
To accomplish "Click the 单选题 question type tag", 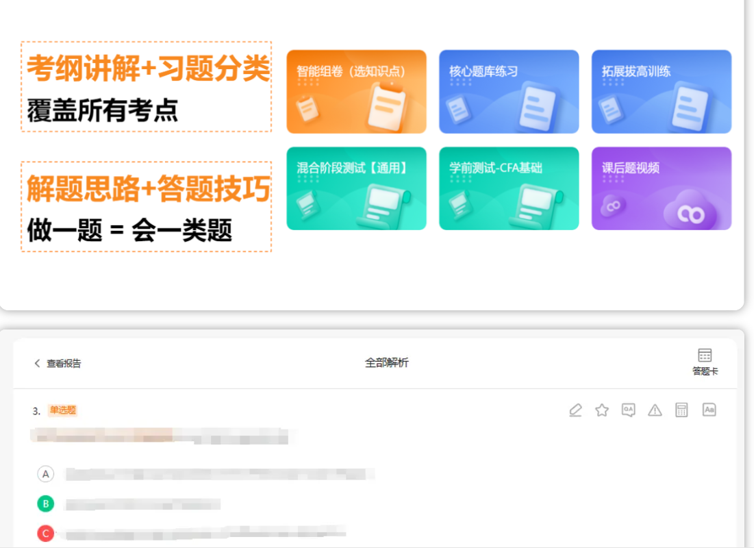I will 62,410.
